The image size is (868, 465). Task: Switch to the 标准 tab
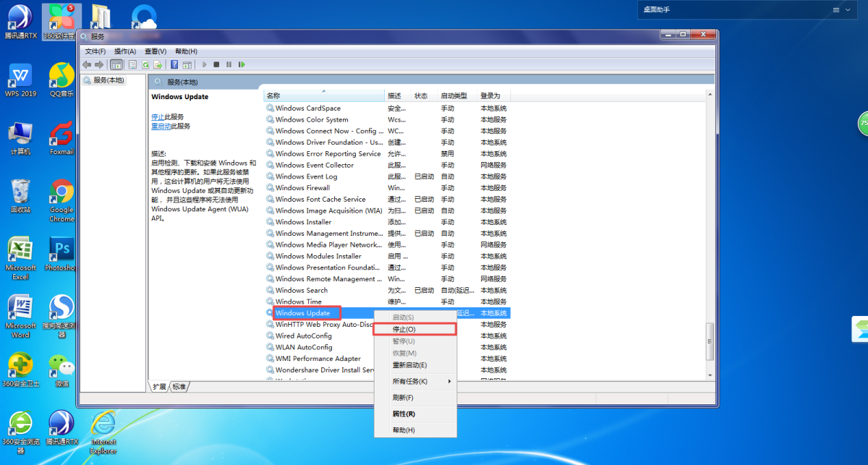179,387
